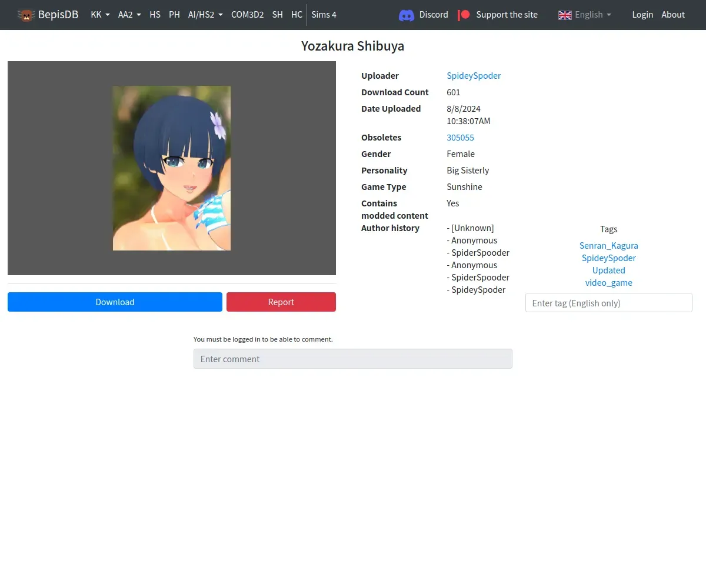Click the Login link
This screenshot has width=706, height=588.
[642, 15]
